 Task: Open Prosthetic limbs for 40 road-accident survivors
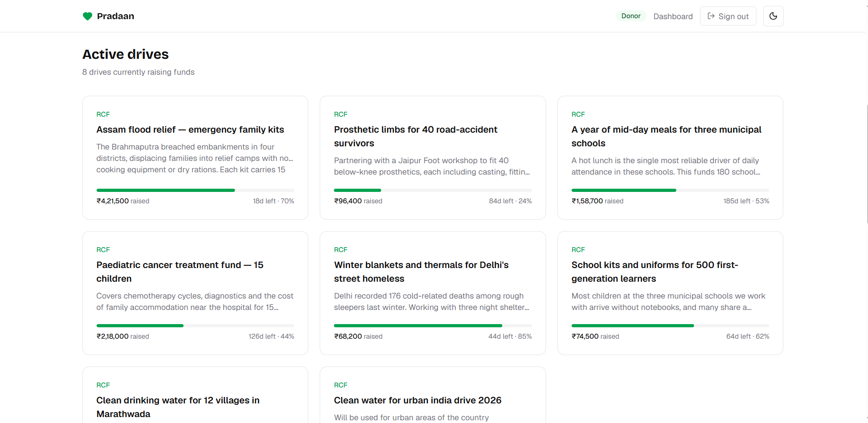point(433,158)
